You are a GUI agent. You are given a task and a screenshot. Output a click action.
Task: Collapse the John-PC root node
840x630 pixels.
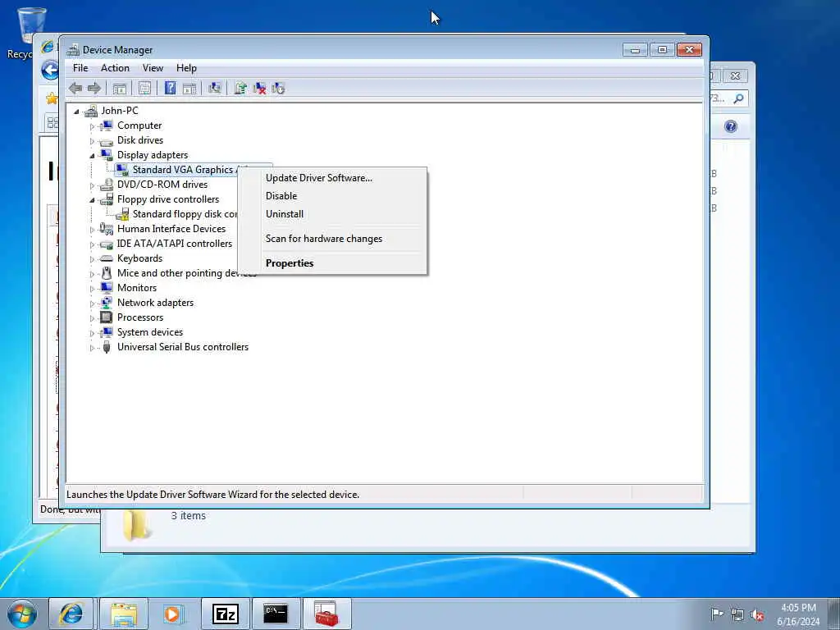pyautogui.click(x=76, y=112)
